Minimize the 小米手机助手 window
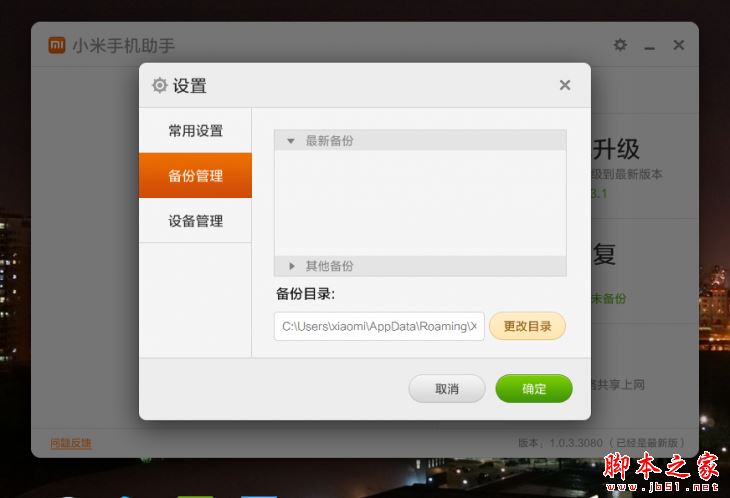The image size is (730, 498). [649, 47]
